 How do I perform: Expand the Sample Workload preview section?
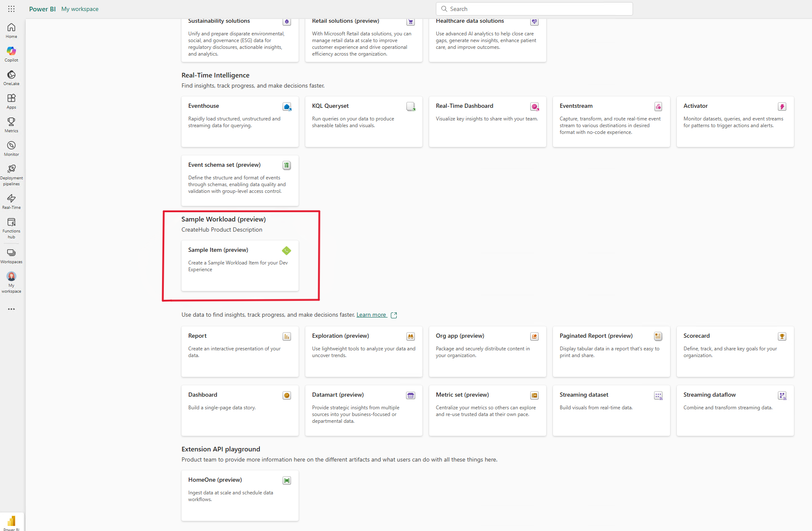coord(224,219)
